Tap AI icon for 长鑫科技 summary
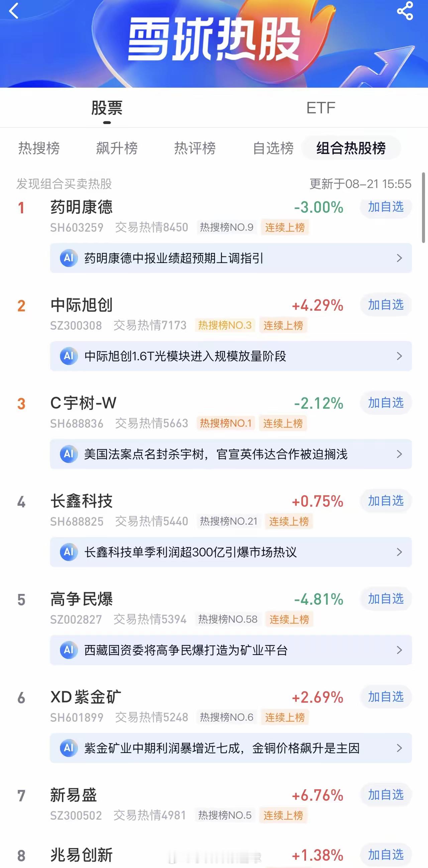Image resolution: width=428 pixels, height=868 pixels. [x=69, y=552]
